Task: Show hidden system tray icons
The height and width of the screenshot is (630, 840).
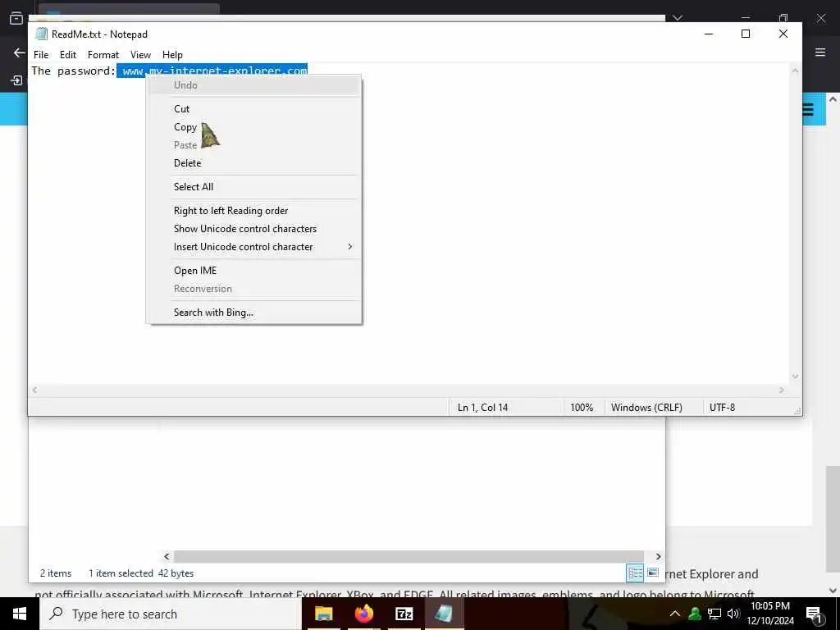Action: coord(675,614)
